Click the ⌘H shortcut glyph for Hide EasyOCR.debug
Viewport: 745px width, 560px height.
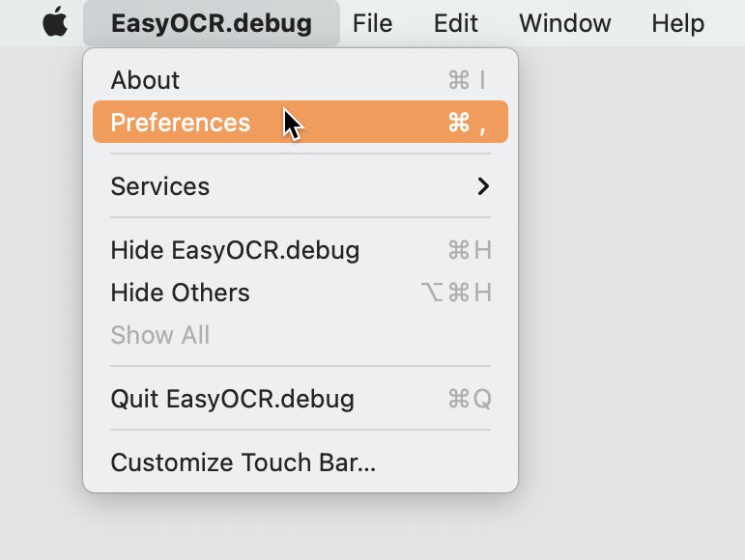[x=470, y=250]
